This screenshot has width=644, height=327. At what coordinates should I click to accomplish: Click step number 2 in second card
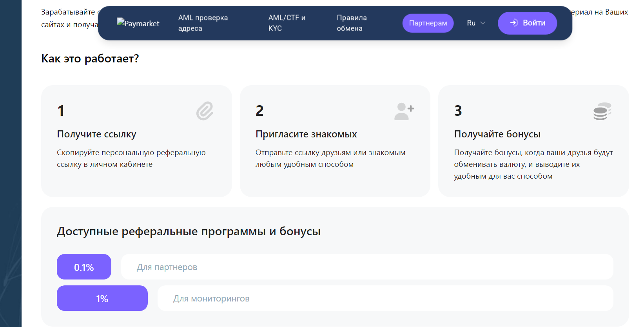[x=259, y=111]
